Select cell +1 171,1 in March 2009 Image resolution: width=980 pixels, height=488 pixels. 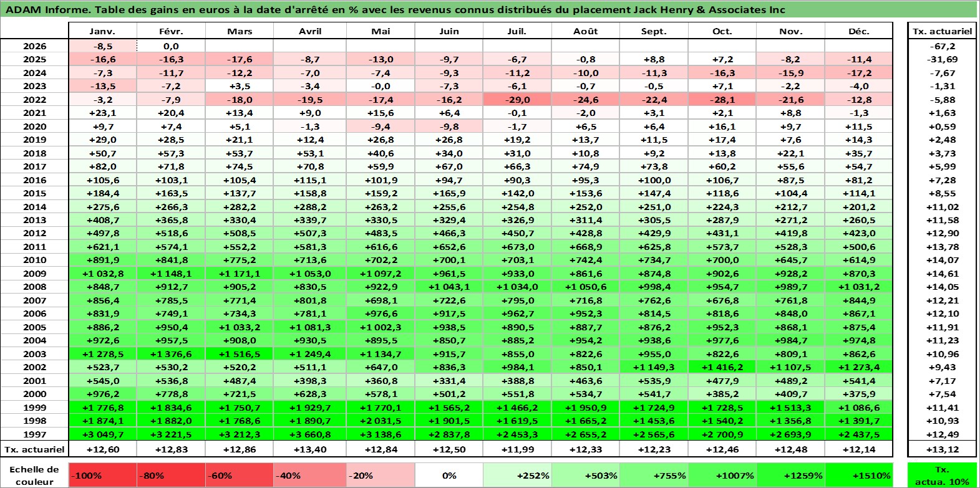240,274
